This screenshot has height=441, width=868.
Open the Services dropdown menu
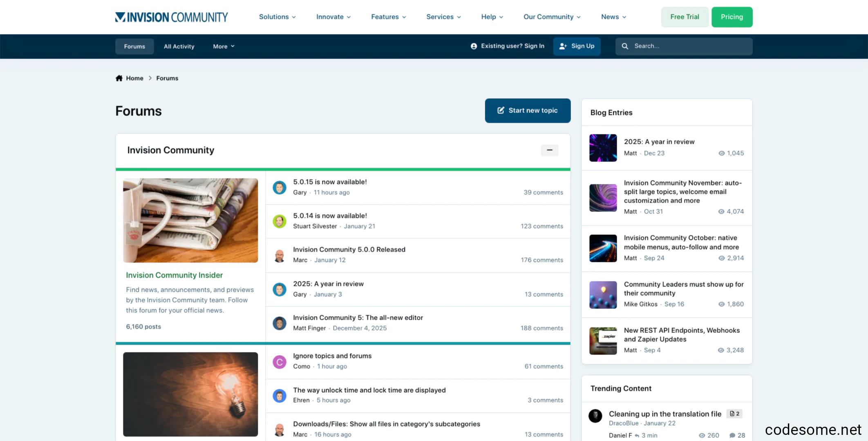pos(444,17)
